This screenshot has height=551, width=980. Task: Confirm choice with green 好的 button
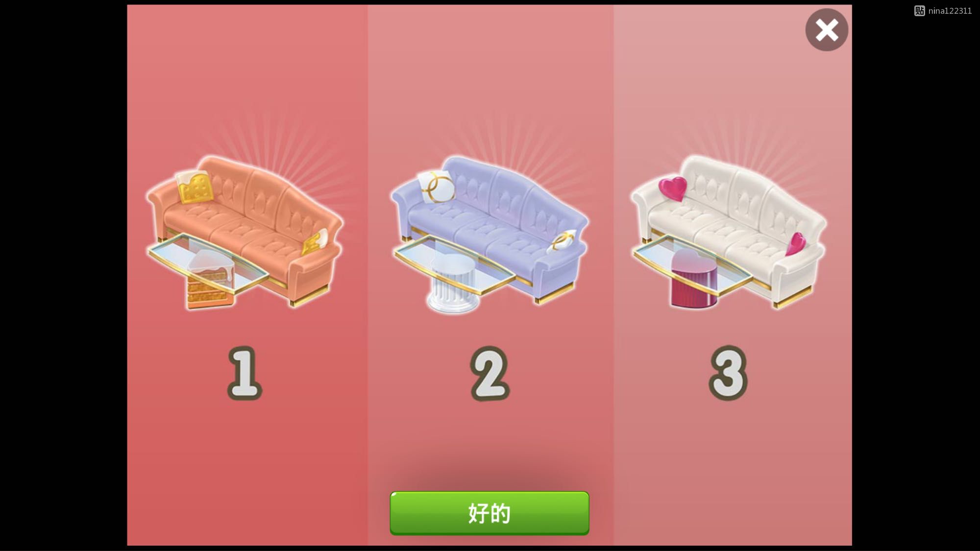(490, 513)
